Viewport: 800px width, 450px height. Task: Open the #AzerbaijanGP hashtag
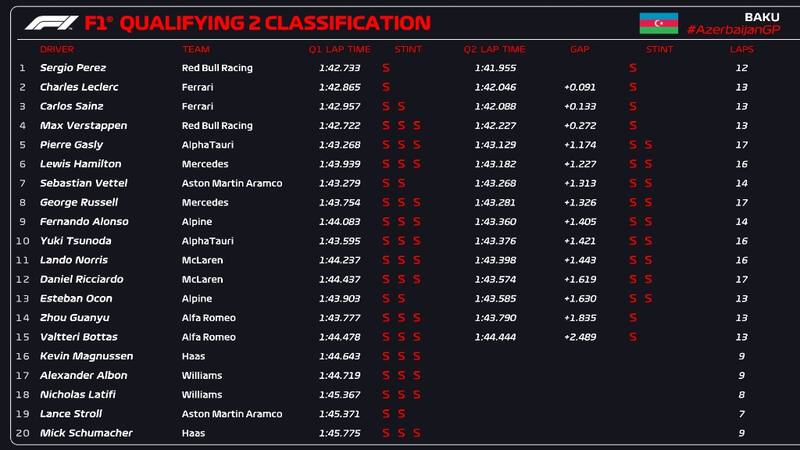pos(733,30)
